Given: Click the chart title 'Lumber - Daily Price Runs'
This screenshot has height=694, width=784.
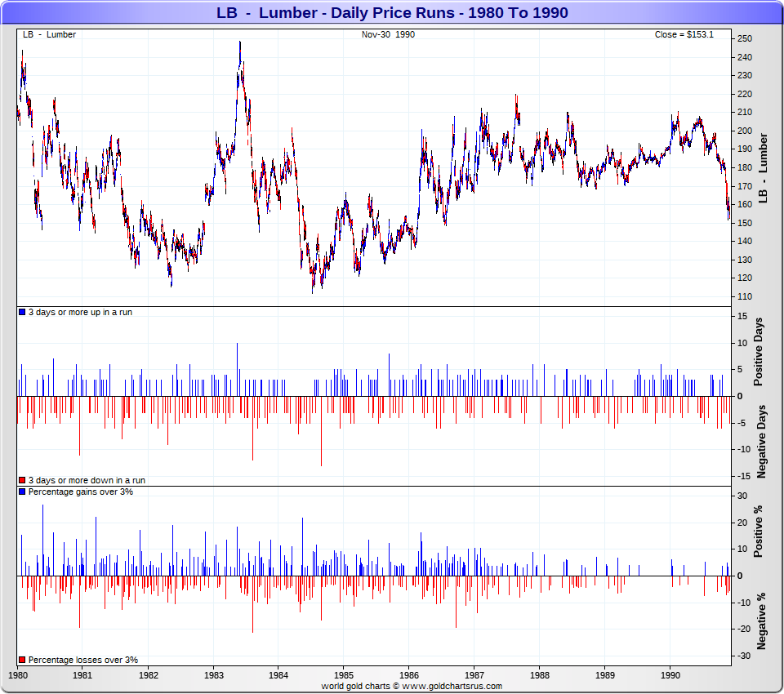Looking at the screenshot, I should click(392, 13).
